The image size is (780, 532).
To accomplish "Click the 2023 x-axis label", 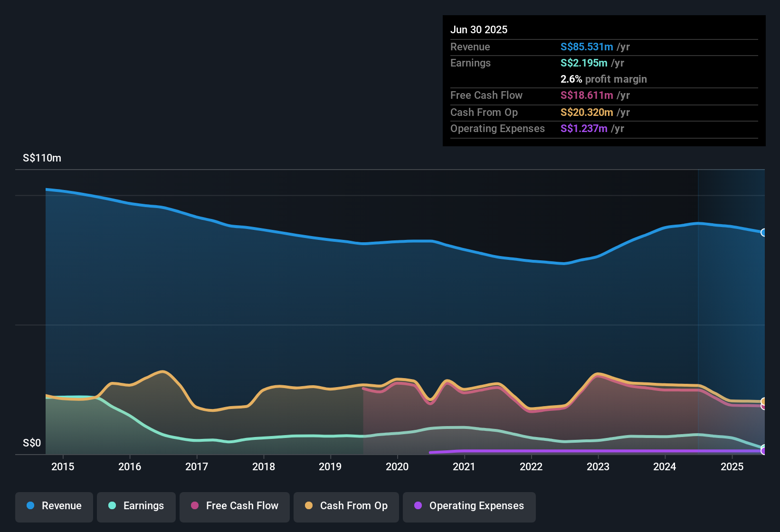I will [x=598, y=466].
